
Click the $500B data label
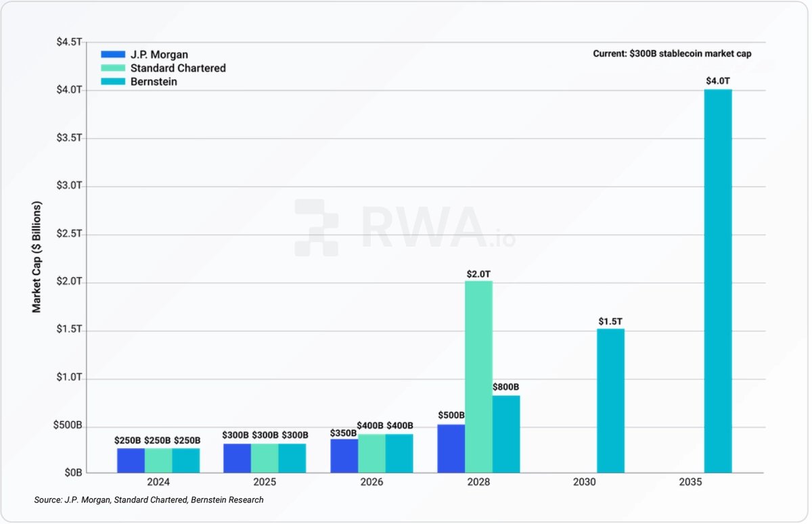click(x=451, y=415)
